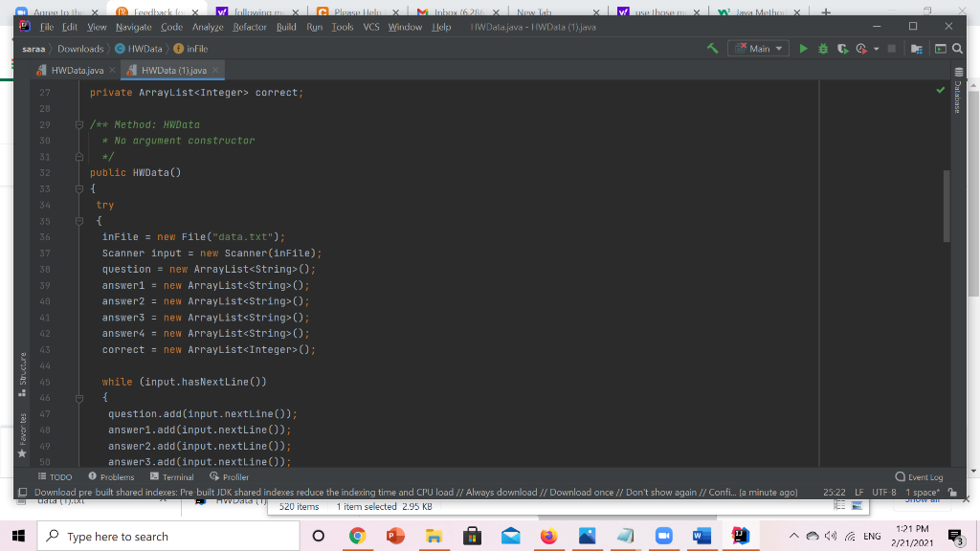
Task: Click the editor vertical scrollbar thumb
Action: (x=947, y=206)
